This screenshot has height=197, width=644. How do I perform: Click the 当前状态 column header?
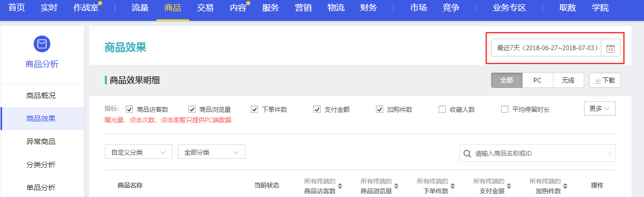tap(266, 185)
